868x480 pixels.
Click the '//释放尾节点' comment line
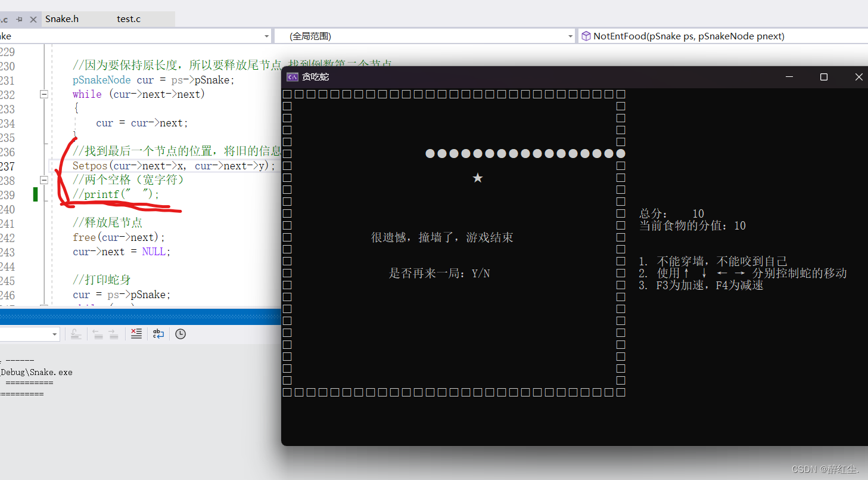107,223
